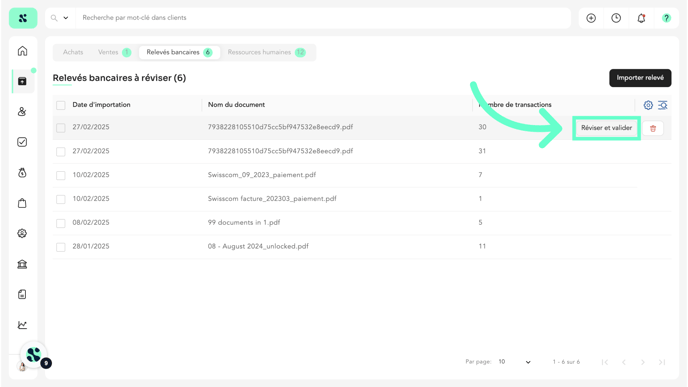Screen dimensions: 688x387
Task: Sort by the Nombre de transactions column header
Action: coord(515,105)
